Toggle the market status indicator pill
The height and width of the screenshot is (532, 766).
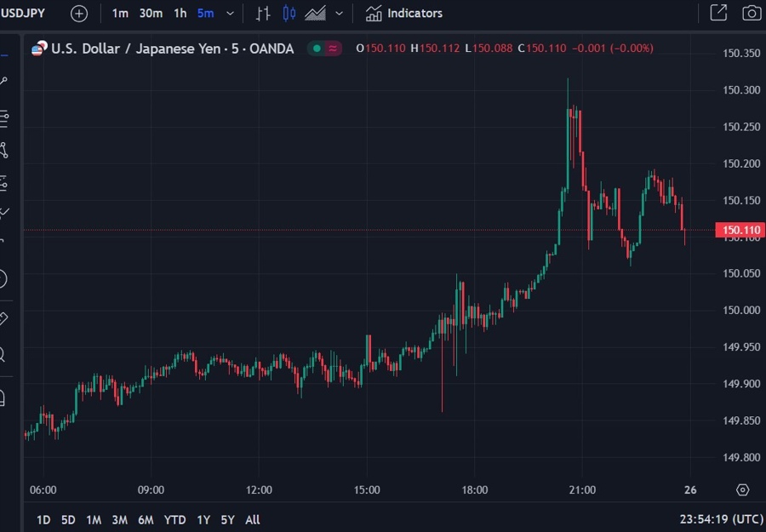click(x=324, y=49)
